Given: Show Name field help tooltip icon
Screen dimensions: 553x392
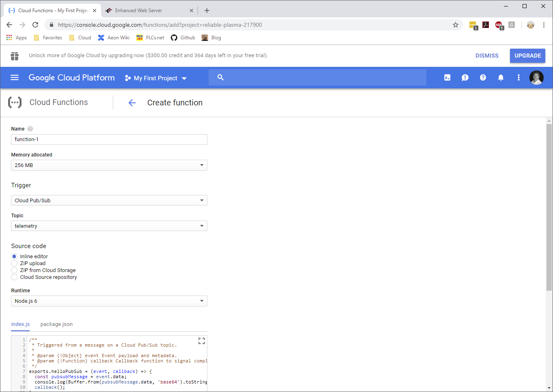Looking at the screenshot, I should coord(30,129).
